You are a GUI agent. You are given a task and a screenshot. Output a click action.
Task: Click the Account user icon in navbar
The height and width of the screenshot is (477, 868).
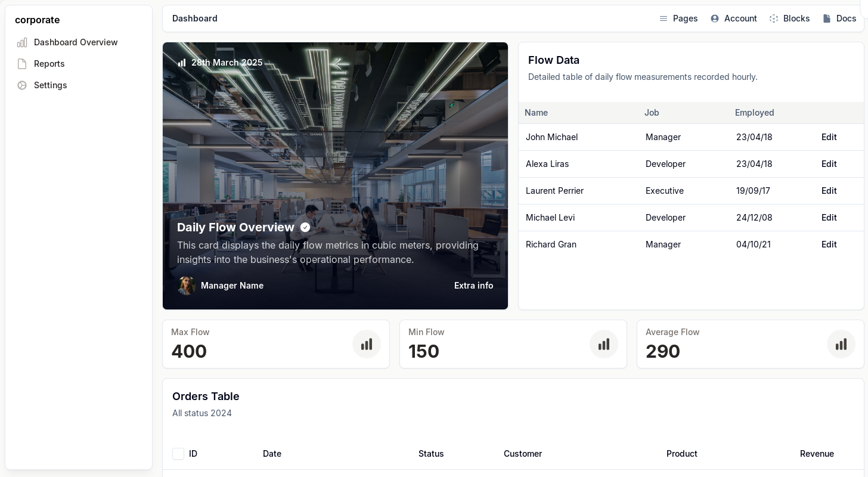click(x=715, y=18)
